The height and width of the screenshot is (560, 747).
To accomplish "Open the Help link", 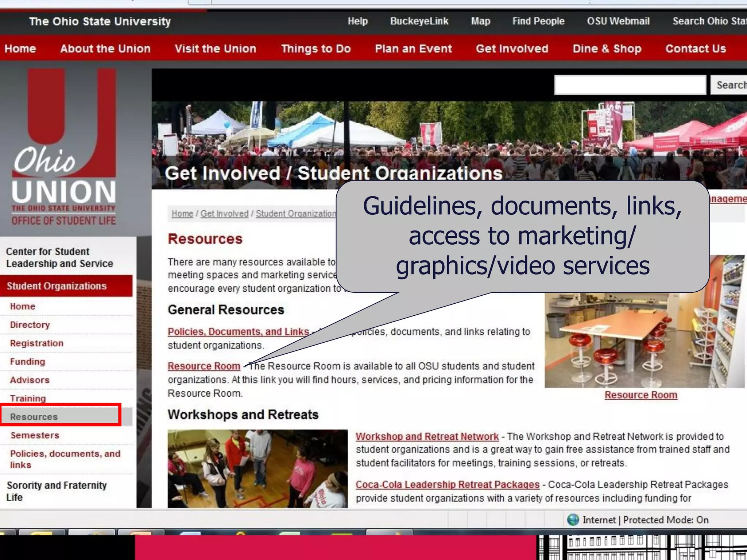I will tap(357, 21).
